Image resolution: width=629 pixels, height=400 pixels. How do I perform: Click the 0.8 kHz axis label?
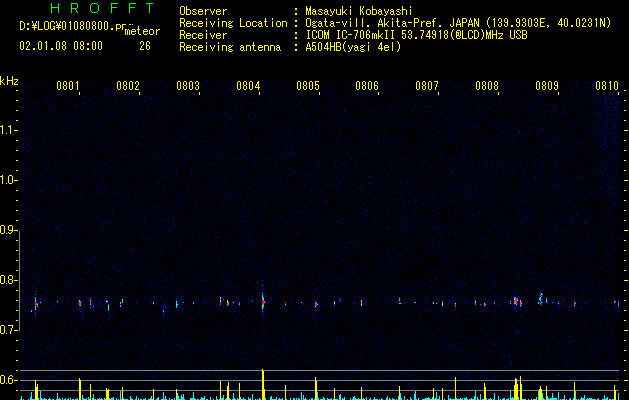(8, 280)
